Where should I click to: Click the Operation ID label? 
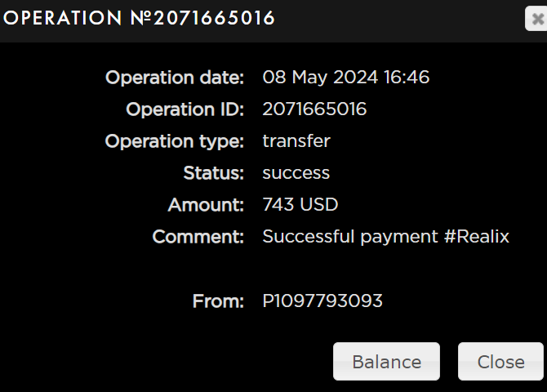185,109
